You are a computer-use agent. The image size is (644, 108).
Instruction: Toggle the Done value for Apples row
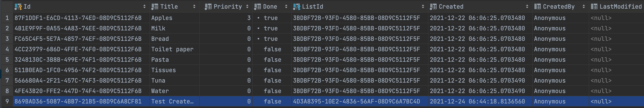tap(271, 18)
